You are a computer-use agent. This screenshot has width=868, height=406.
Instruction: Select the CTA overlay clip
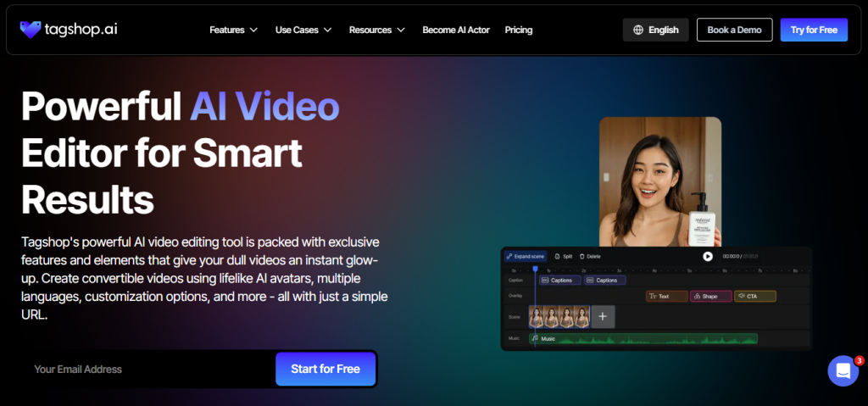tap(754, 297)
